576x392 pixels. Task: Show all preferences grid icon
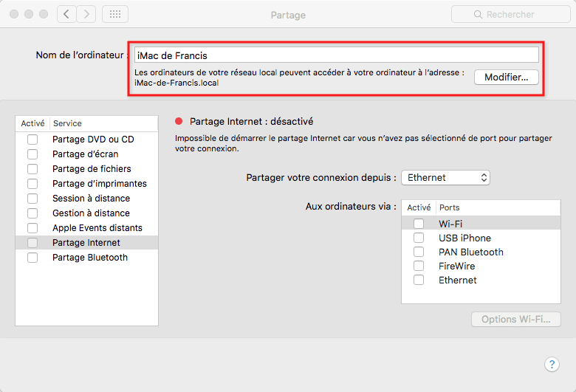pos(115,14)
